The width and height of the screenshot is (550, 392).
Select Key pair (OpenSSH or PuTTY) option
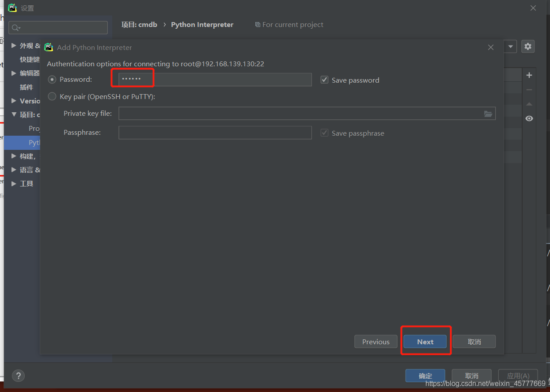coord(52,96)
